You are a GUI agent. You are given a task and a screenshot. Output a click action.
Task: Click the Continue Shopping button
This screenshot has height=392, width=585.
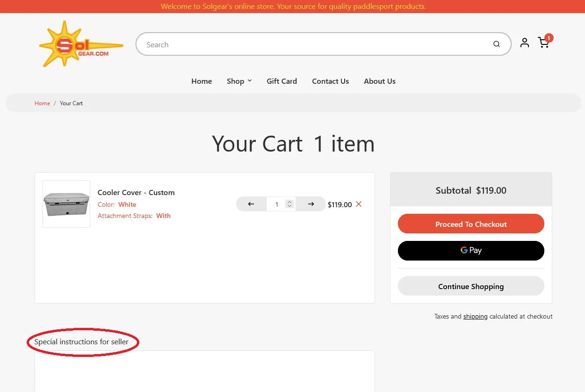471,286
